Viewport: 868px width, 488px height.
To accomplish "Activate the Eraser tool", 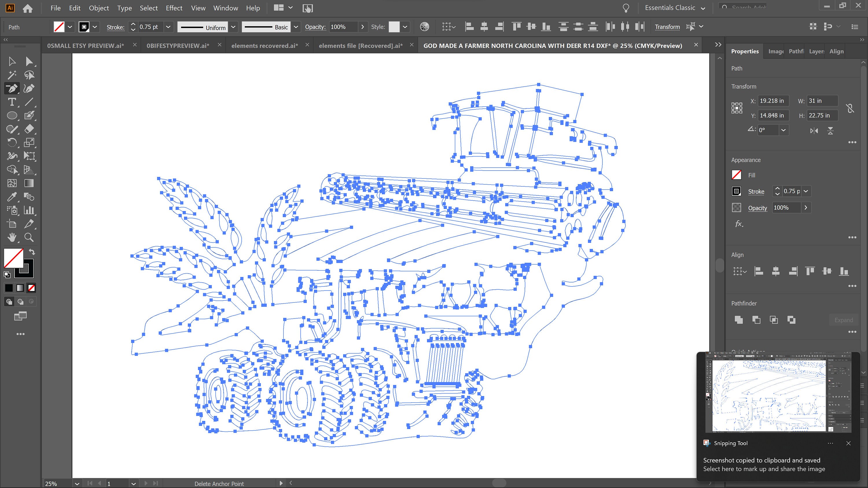I will click(29, 129).
